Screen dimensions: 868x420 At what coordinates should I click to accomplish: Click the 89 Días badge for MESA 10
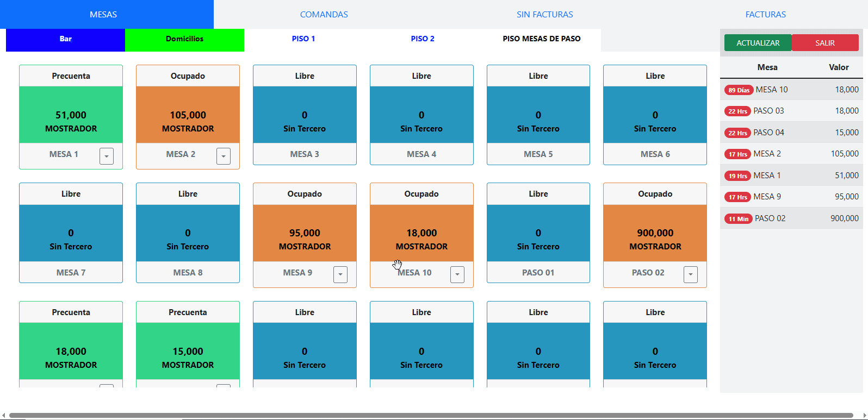point(739,90)
